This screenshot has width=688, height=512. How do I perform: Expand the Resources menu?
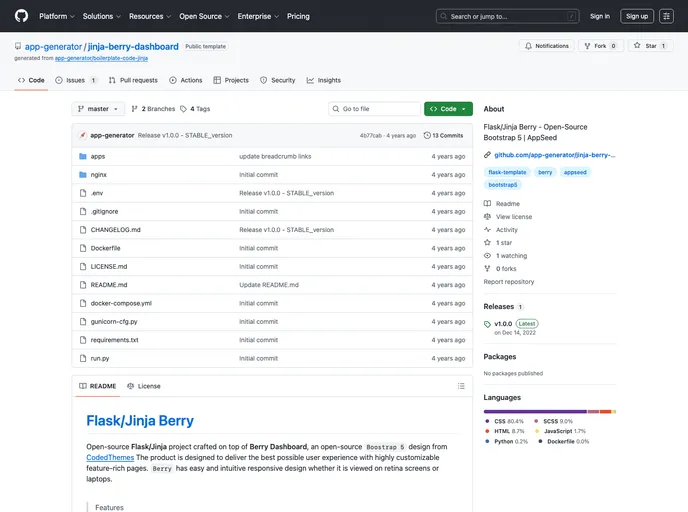tap(150, 16)
